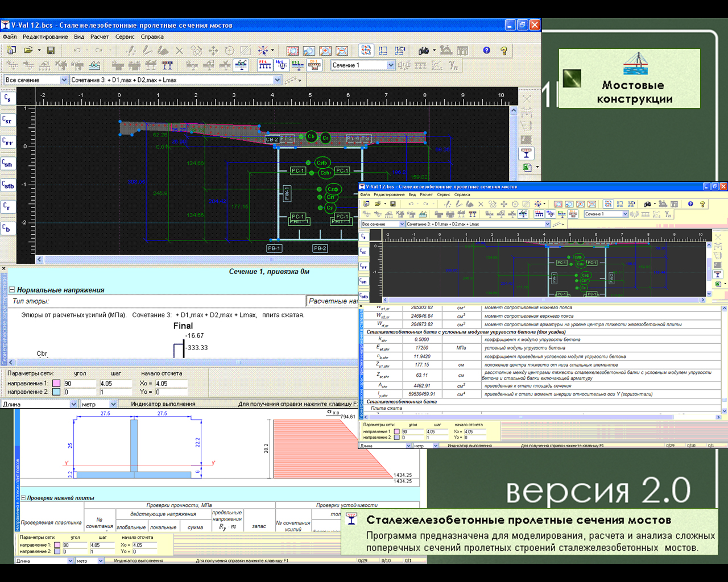Image resolution: width=728 pixels, height=582 pixels.
Task: Save the file using main window diskette icon
Action: pos(50,51)
